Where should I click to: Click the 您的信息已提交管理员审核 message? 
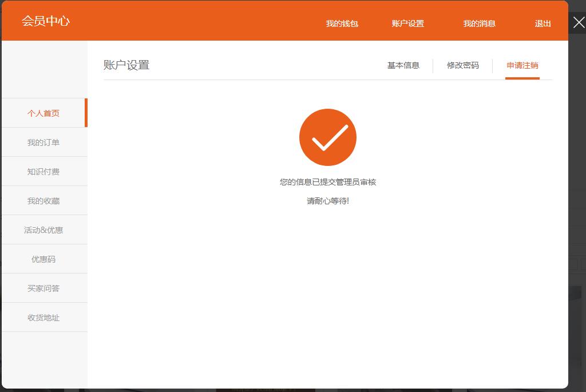click(x=327, y=182)
